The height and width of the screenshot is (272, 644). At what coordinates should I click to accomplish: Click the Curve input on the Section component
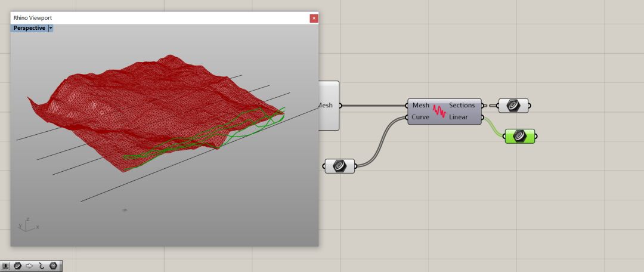point(420,118)
